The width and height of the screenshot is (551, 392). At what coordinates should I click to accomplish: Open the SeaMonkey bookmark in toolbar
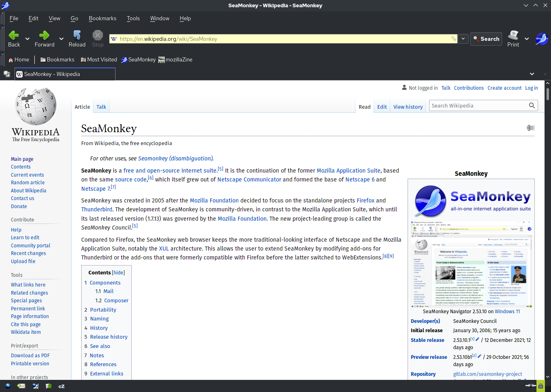[138, 59]
